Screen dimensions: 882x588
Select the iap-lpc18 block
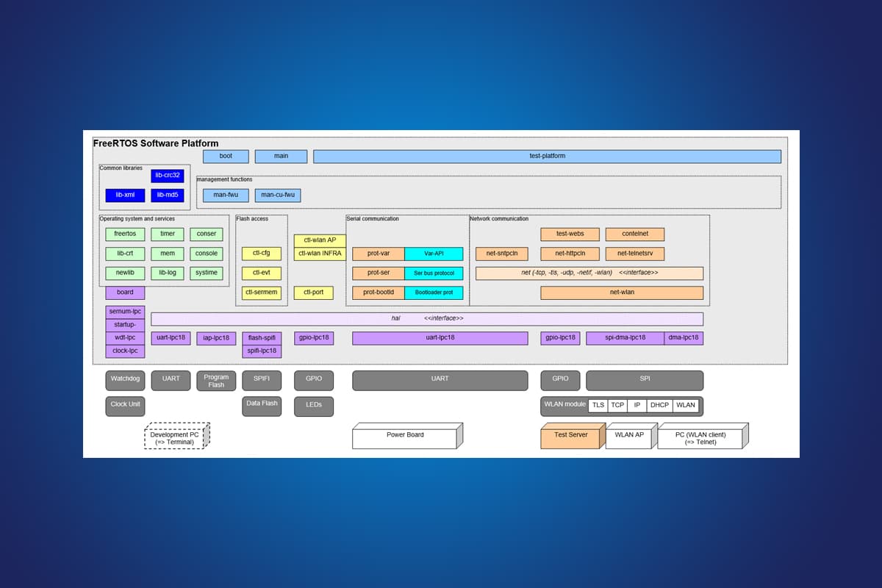216,338
